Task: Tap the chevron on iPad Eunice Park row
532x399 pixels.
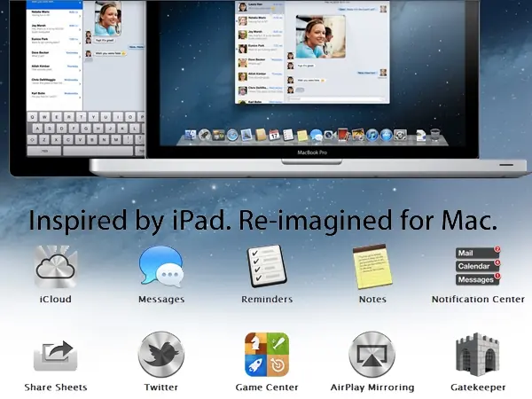Action: (80, 43)
